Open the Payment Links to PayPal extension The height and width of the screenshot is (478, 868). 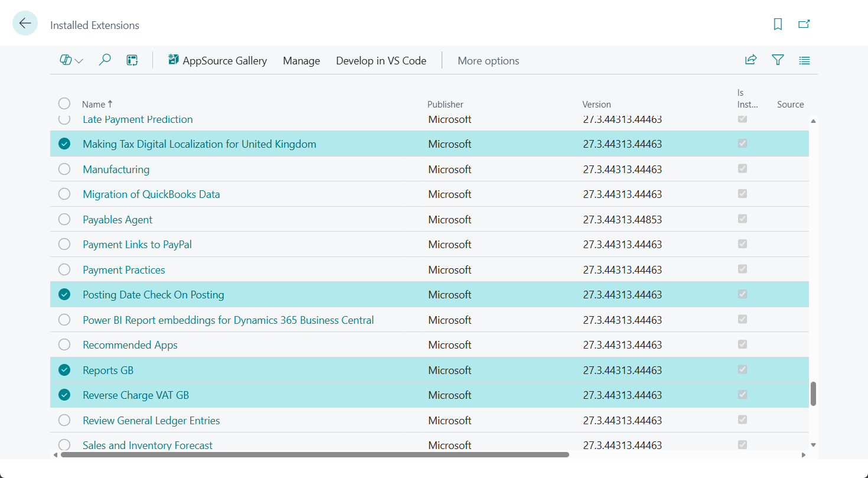[x=136, y=244]
